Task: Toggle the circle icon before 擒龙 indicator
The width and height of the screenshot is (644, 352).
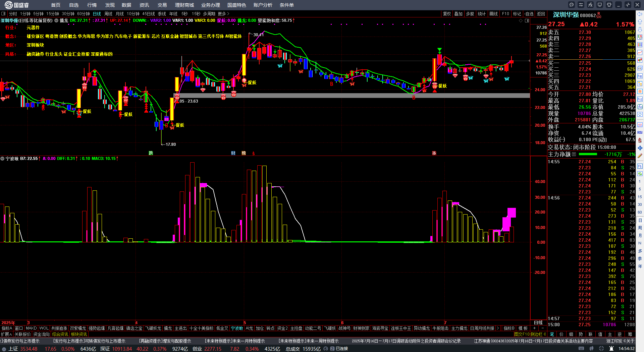Action: pyautogui.click(x=56, y=20)
